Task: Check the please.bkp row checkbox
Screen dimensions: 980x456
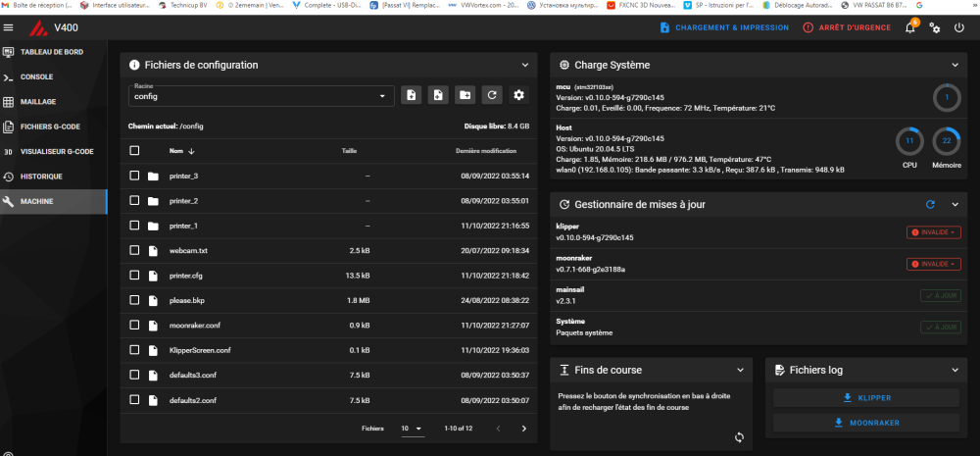Action: (134, 300)
